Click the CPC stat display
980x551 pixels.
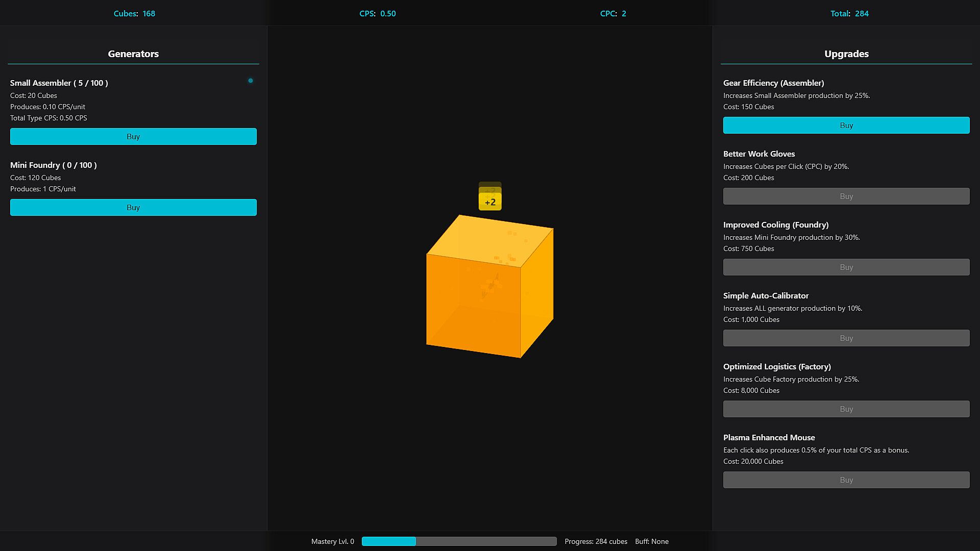(x=612, y=14)
